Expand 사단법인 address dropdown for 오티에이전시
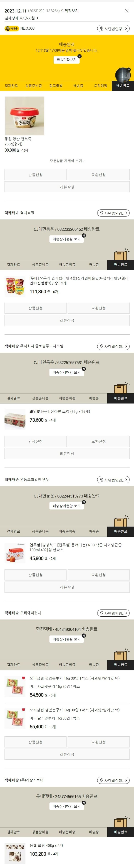The height and width of the screenshot is (868, 134). click(x=113, y=613)
